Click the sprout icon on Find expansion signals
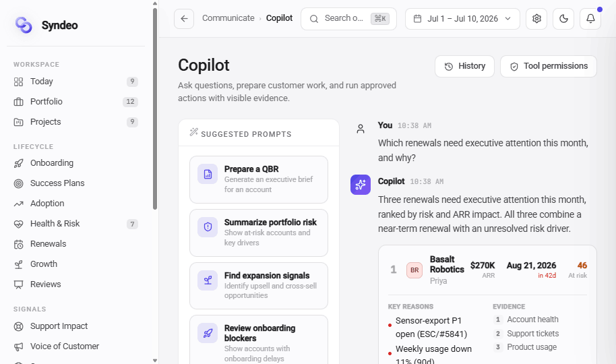 pyautogui.click(x=208, y=280)
